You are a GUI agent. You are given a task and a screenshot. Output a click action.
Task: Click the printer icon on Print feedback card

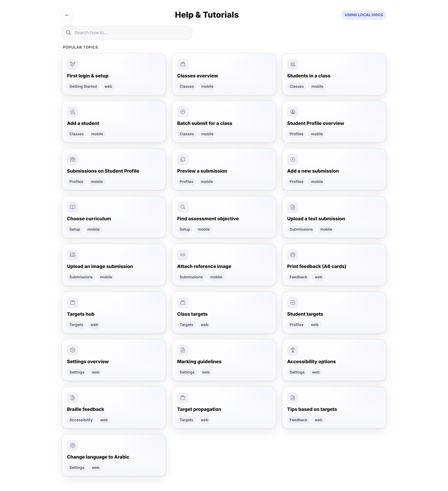tap(293, 255)
